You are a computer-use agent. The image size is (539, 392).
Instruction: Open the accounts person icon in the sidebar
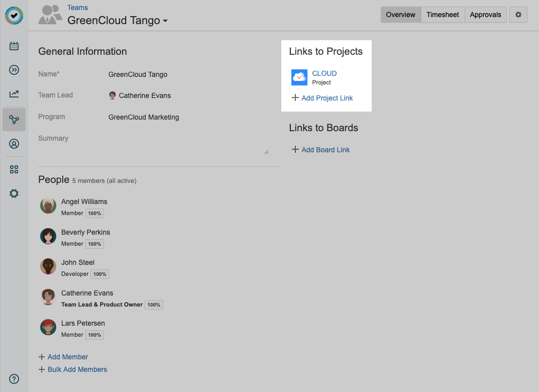click(14, 144)
